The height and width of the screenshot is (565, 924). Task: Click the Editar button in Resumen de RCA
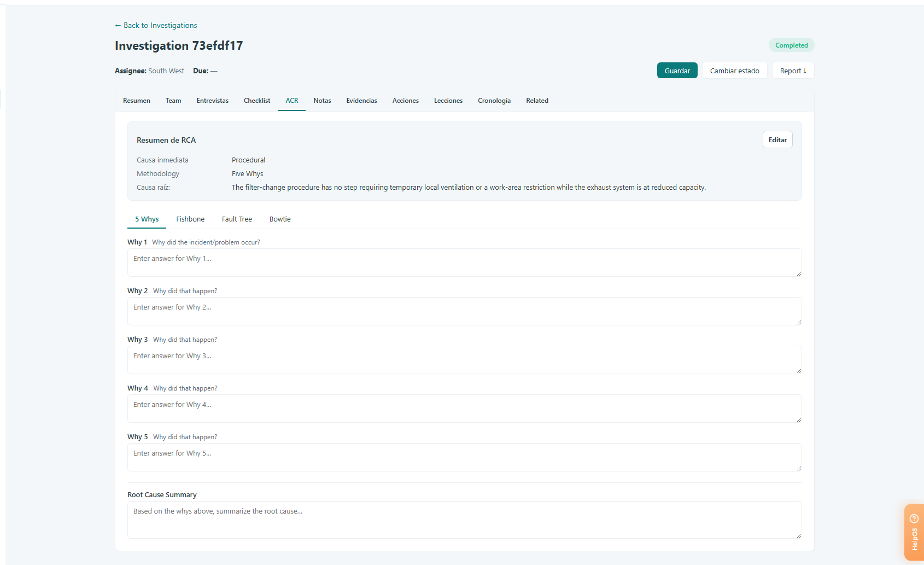pos(777,140)
